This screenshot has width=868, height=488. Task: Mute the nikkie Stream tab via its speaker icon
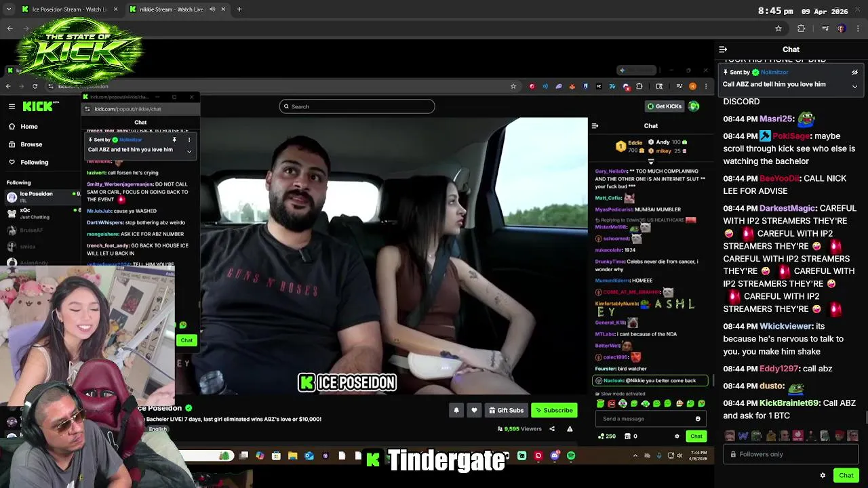coord(212,9)
